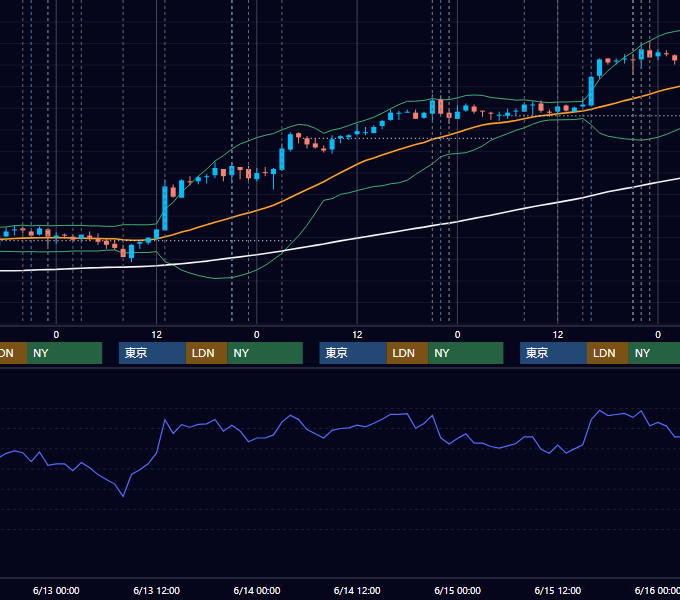Click the hour label 0 above 6/15 00:00
The height and width of the screenshot is (600, 680).
(458, 335)
